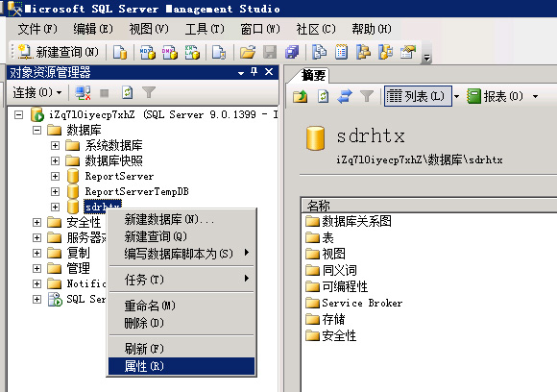Choose New Database (新建数据库) in context menu
The height and width of the screenshot is (392, 557).
(x=182, y=219)
